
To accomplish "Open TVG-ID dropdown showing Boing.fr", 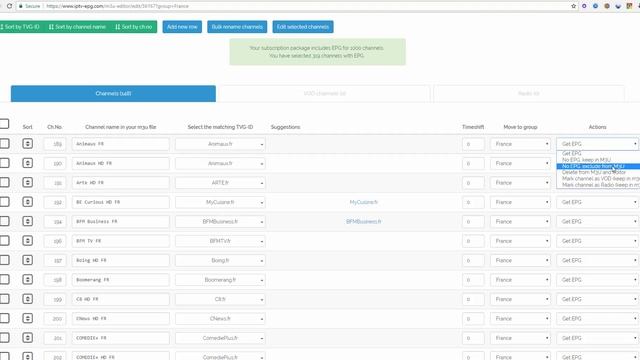I will [x=220, y=260].
